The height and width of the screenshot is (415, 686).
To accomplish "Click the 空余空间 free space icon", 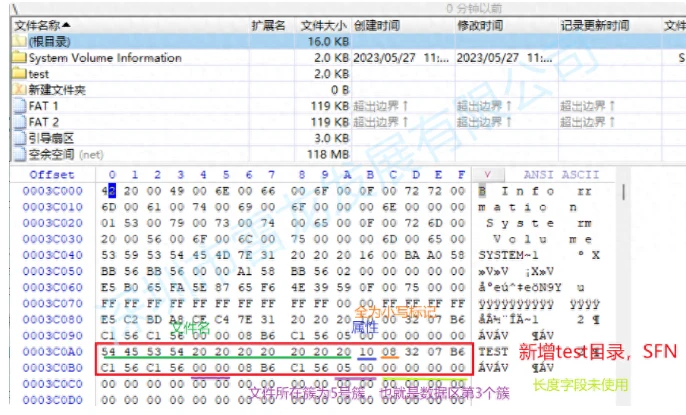I will [19, 153].
